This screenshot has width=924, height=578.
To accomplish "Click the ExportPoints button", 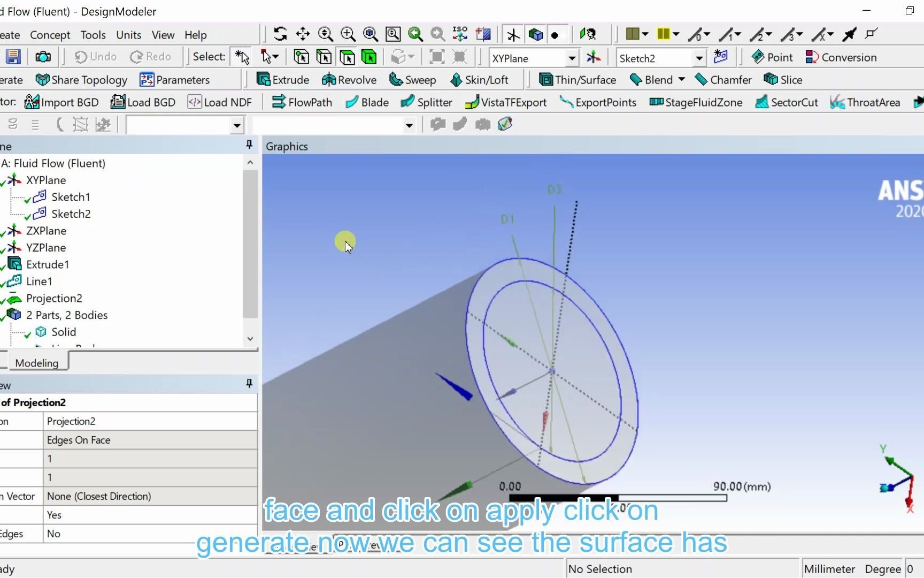I will 598,102.
